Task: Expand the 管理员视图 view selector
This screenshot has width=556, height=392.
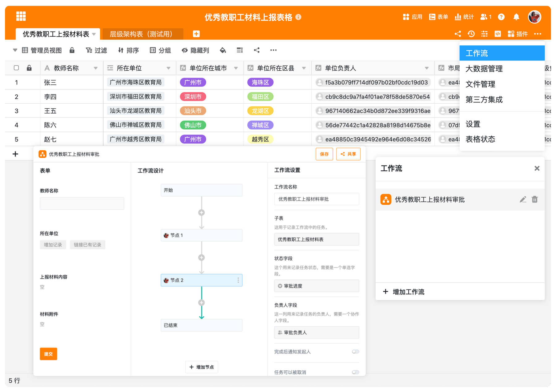Action: point(15,50)
